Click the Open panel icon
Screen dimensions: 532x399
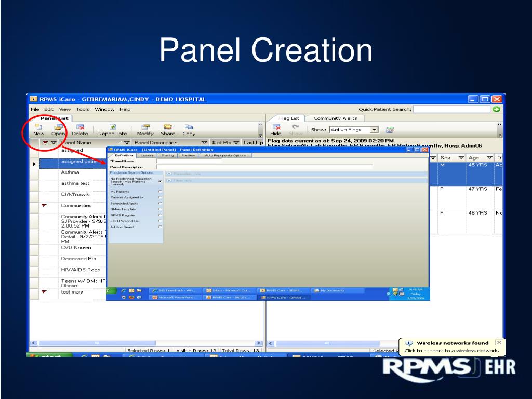tap(58, 127)
